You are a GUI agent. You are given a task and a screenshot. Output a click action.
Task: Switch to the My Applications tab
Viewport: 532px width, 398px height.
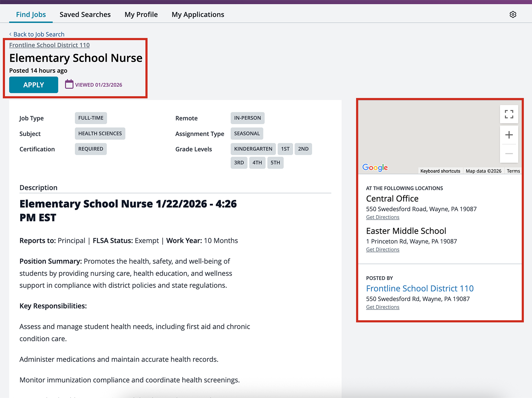pyautogui.click(x=198, y=14)
